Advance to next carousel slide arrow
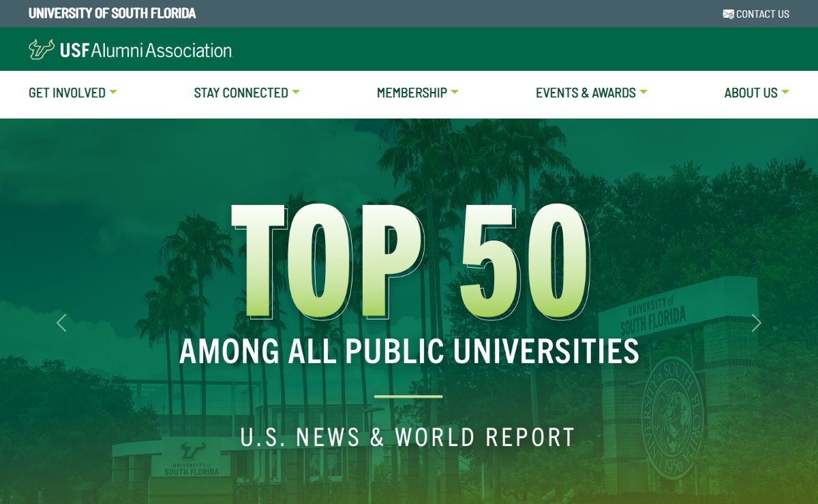This screenshot has height=504, width=818. 756,323
